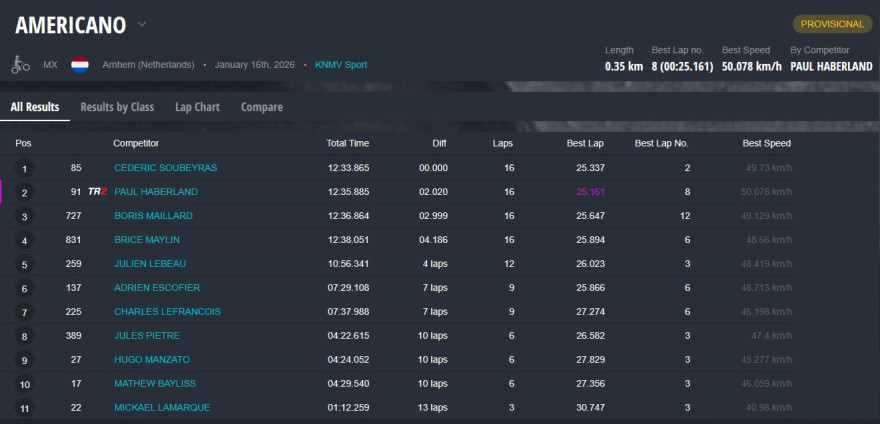The image size is (880, 424).
Task: Switch to the Results by Class tab
Action: click(117, 107)
